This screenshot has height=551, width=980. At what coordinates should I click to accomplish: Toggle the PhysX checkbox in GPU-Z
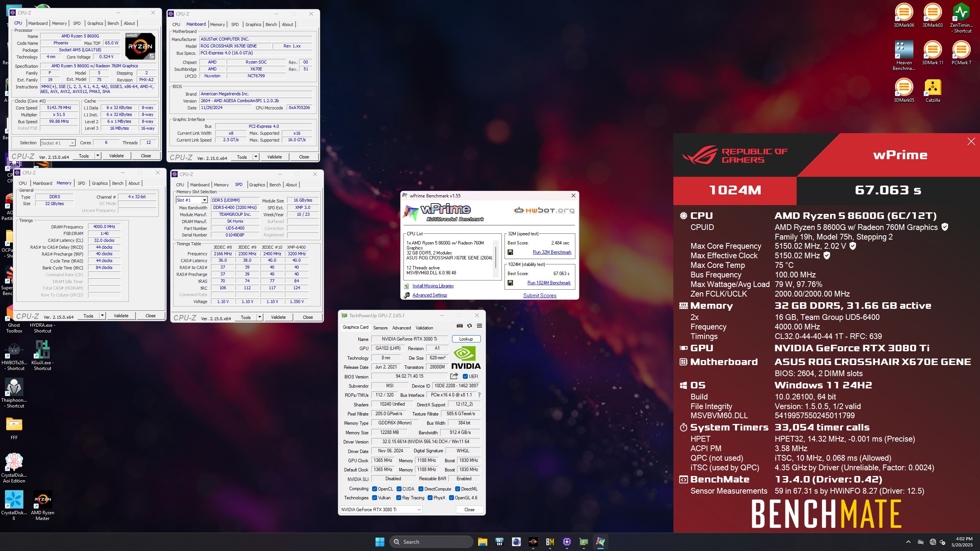430,498
